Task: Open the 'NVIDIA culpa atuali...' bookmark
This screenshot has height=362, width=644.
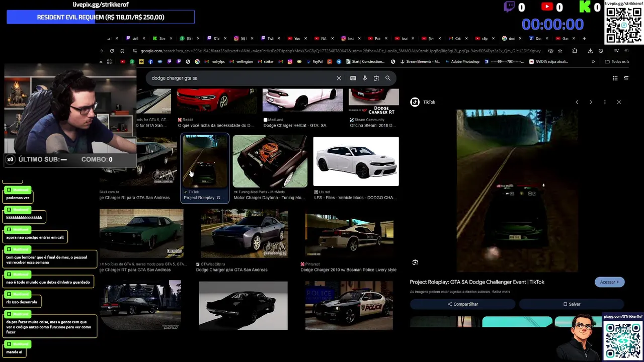Action: (x=549, y=61)
